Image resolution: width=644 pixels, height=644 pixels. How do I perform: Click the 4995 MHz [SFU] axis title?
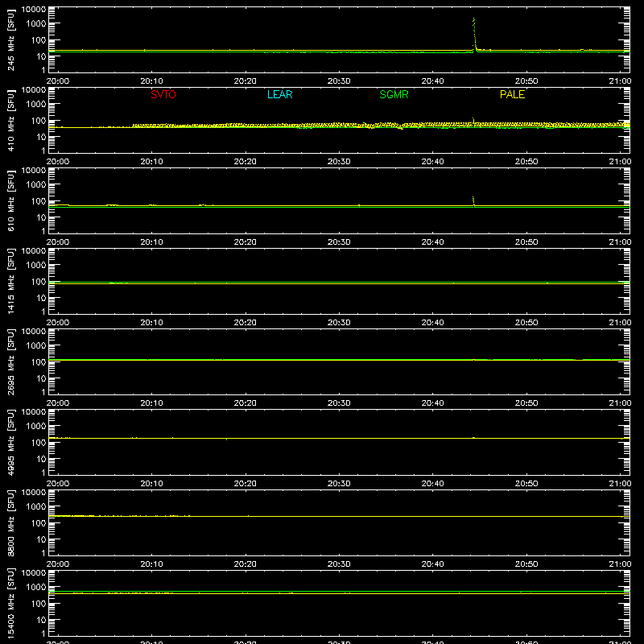[x=11, y=443]
